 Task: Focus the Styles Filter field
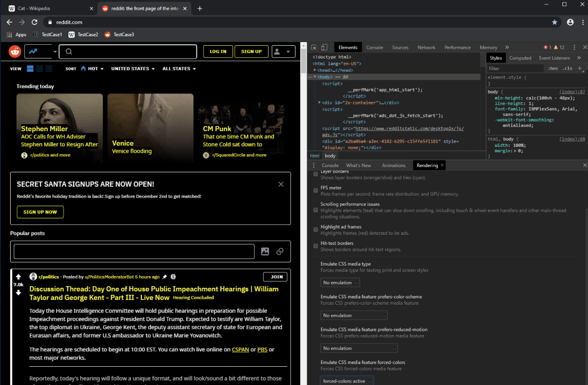point(515,68)
